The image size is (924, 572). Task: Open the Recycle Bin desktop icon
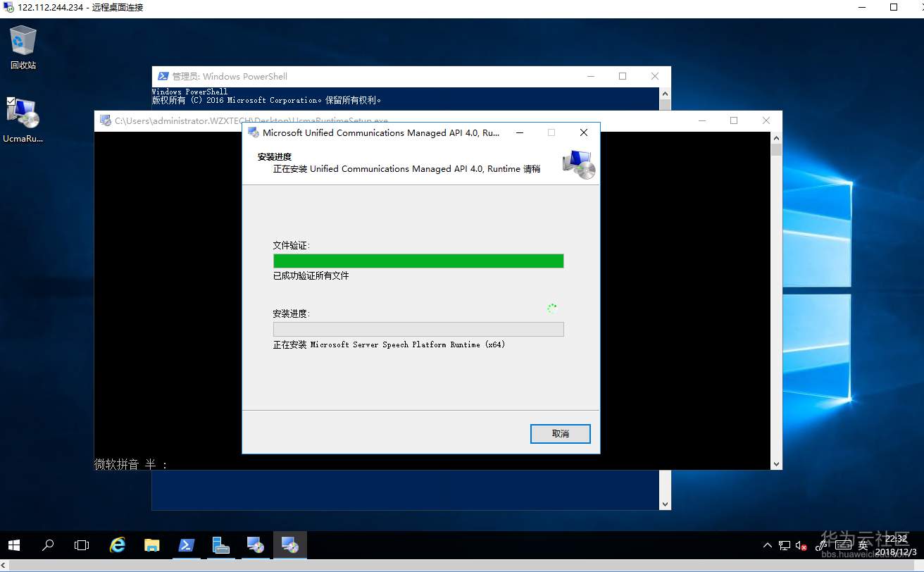click(x=23, y=48)
